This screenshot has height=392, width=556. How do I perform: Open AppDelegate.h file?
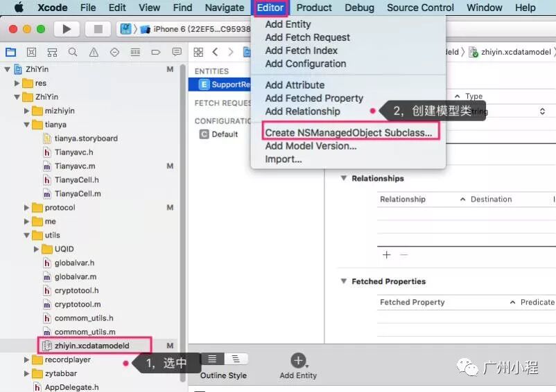(x=71, y=387)
